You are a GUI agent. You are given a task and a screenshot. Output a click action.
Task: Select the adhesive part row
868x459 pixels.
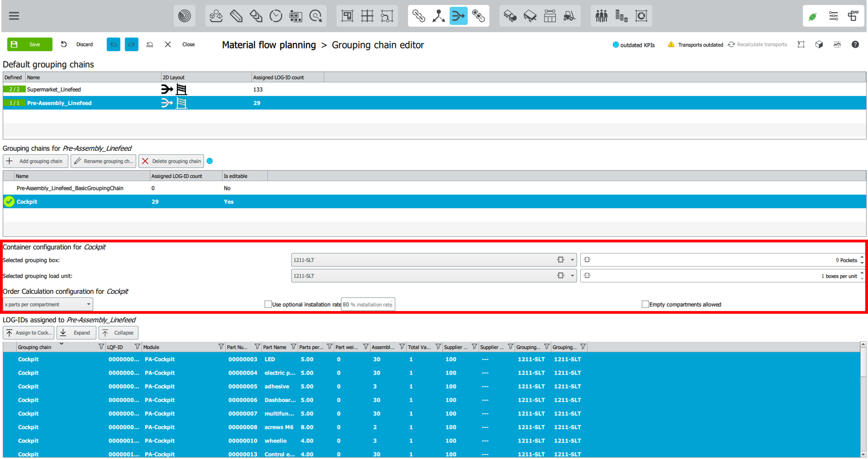pos(432,386)
